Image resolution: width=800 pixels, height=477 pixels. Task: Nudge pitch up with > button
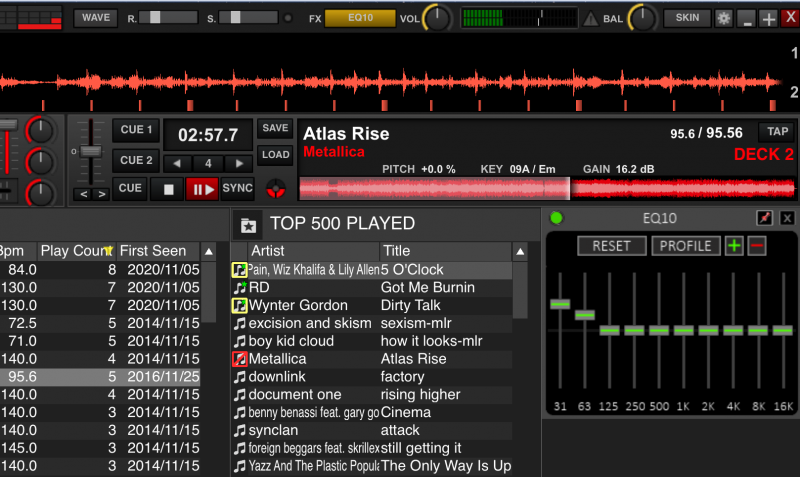pyautogui.click(x=102, y=194)
